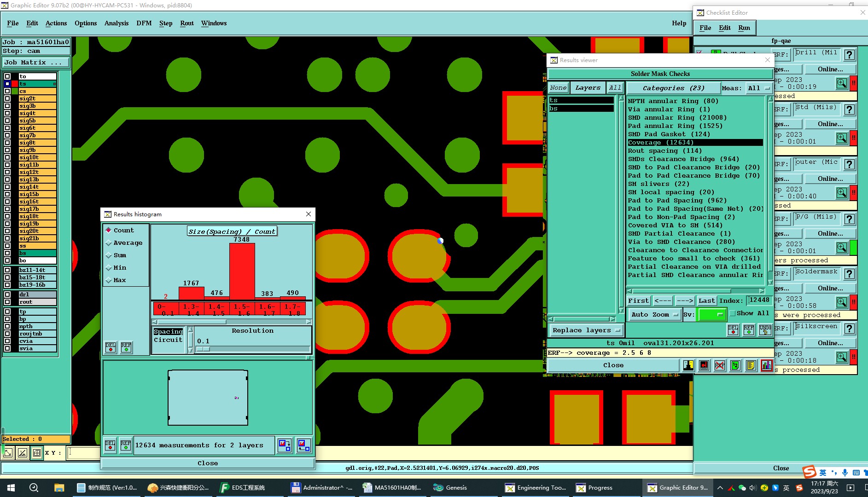Click upper DEL icon in Results histogram
868x497 pixels.
tap(111, 347)
